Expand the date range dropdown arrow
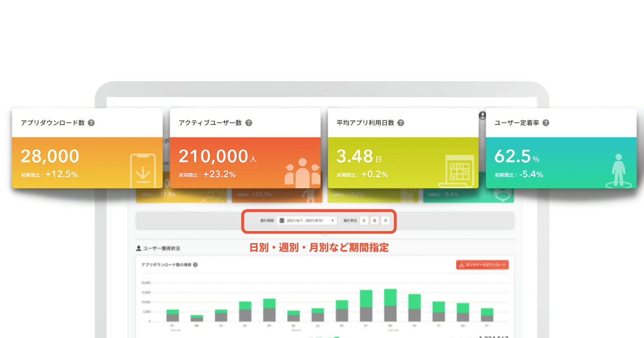Screen dimensions: 644x338 pyautogui.click(x=333, y=221)
